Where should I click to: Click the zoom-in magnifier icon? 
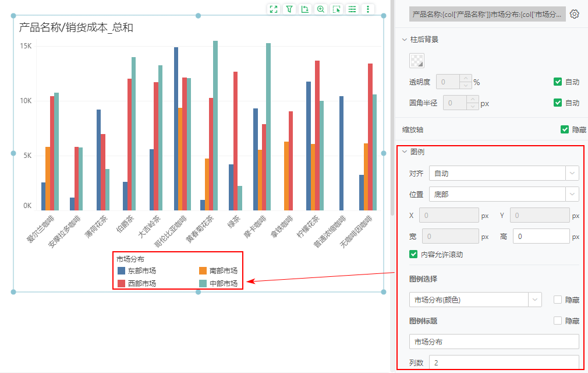point(321,9)
